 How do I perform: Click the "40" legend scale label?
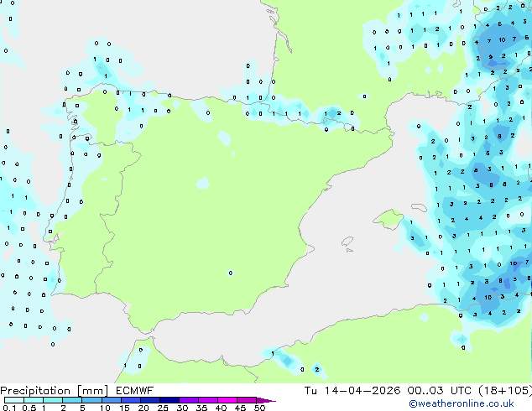pyautogui.click(x=221, y=408)
